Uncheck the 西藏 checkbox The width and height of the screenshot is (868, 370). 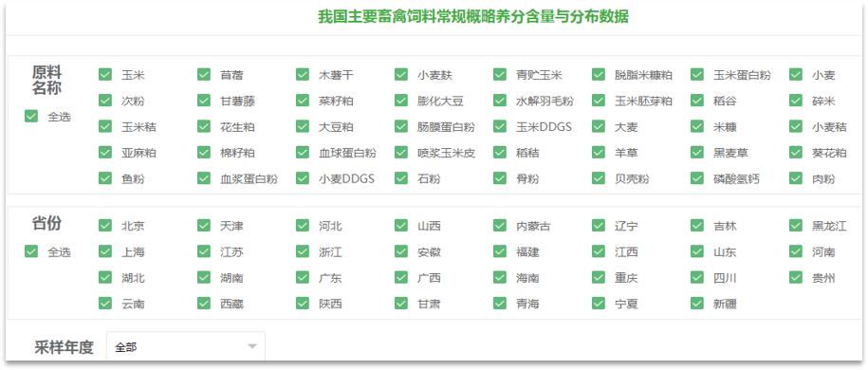pos(204,303)
